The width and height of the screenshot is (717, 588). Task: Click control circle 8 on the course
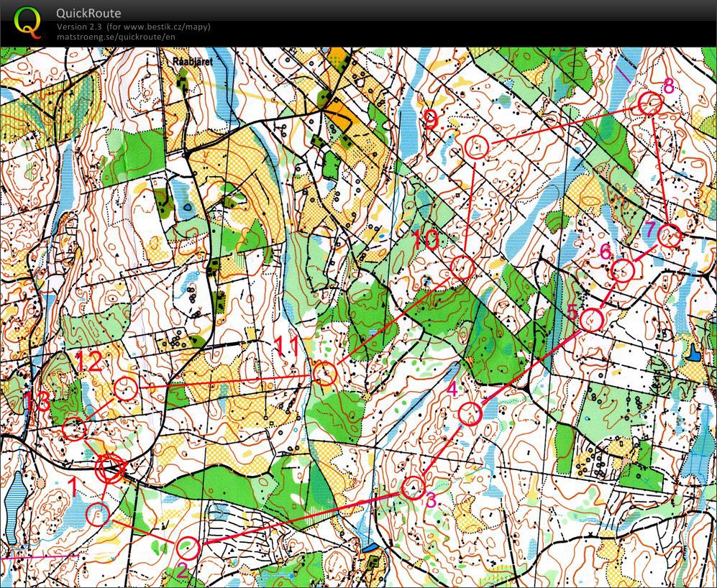tap(650, 104)
